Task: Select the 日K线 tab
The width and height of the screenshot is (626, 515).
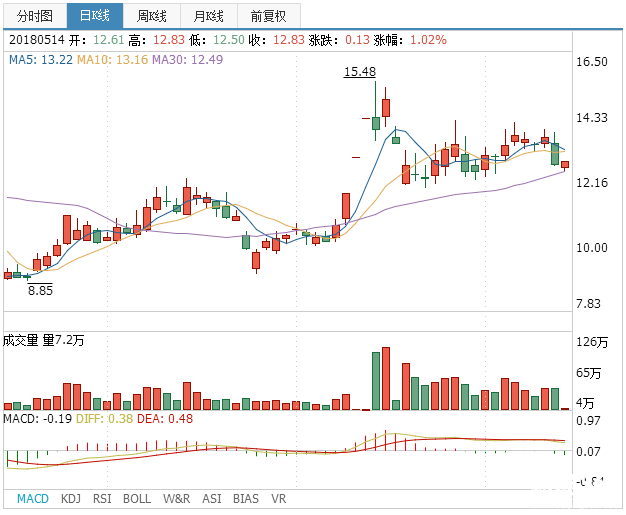Action: pos(95,16)
